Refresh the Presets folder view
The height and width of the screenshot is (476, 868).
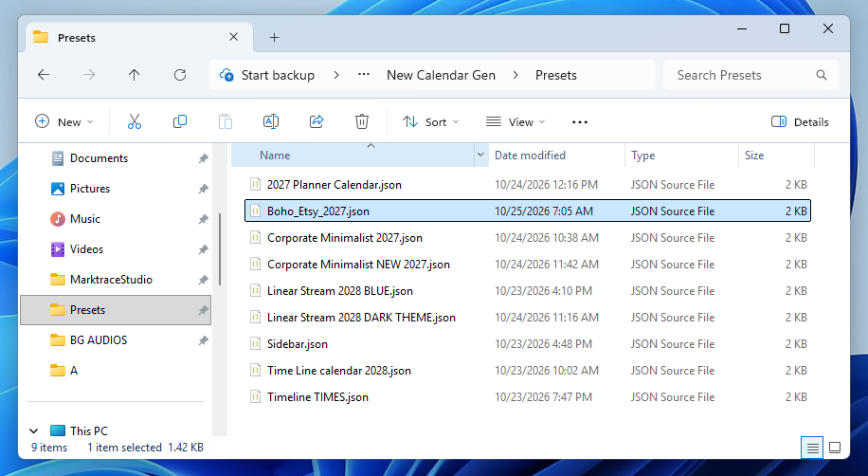[180, 75]
